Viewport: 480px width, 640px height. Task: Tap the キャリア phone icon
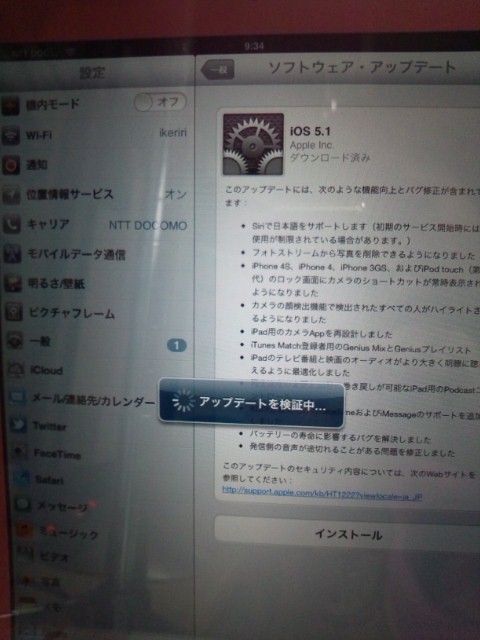coord(11,224)
